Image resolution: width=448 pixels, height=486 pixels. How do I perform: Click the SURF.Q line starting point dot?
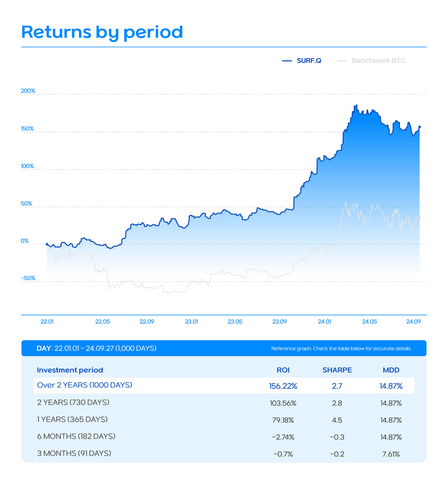click(47, 244)
